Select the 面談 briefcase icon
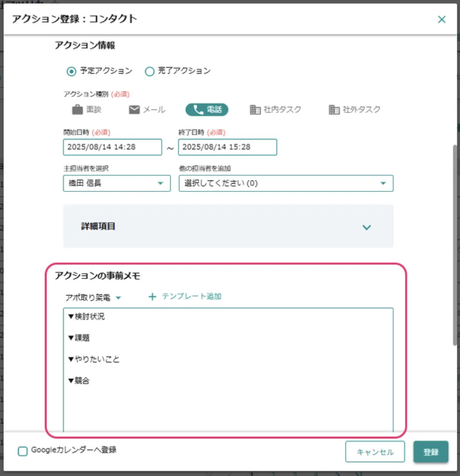This screenshot has width=460, height=476. 77,110
